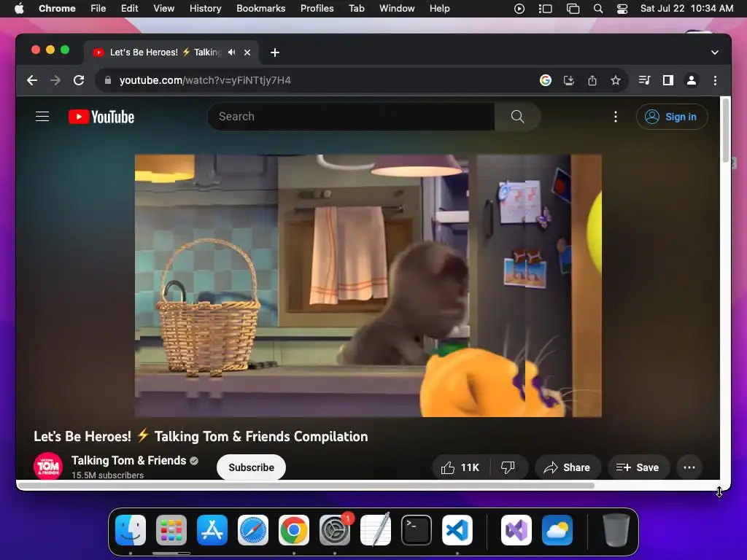View site information lock icon

coord(108,80)
